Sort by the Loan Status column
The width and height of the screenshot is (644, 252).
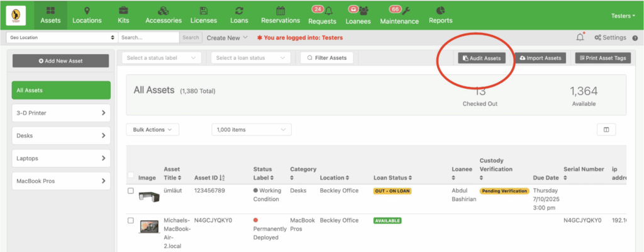tap(392, 178)
